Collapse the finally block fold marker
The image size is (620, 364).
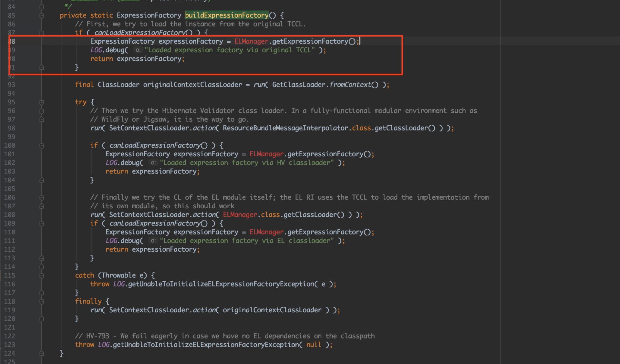coord(42,302)
